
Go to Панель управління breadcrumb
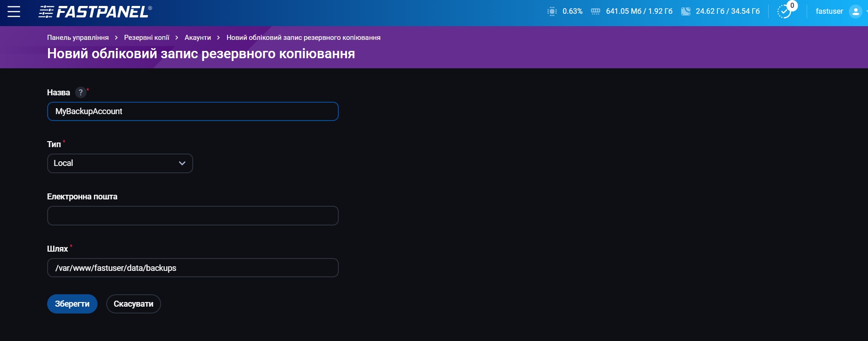coord(78,38)
